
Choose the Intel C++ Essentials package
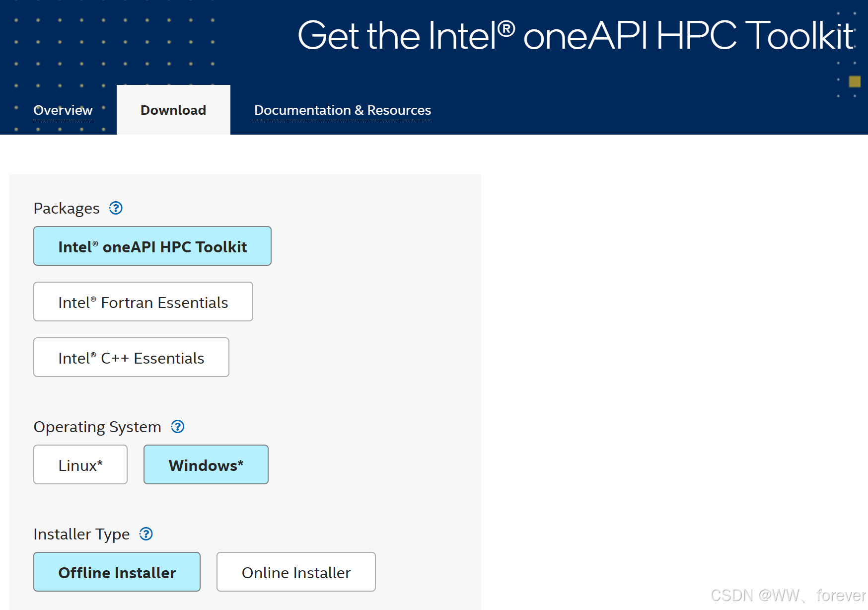pos(131,357)
